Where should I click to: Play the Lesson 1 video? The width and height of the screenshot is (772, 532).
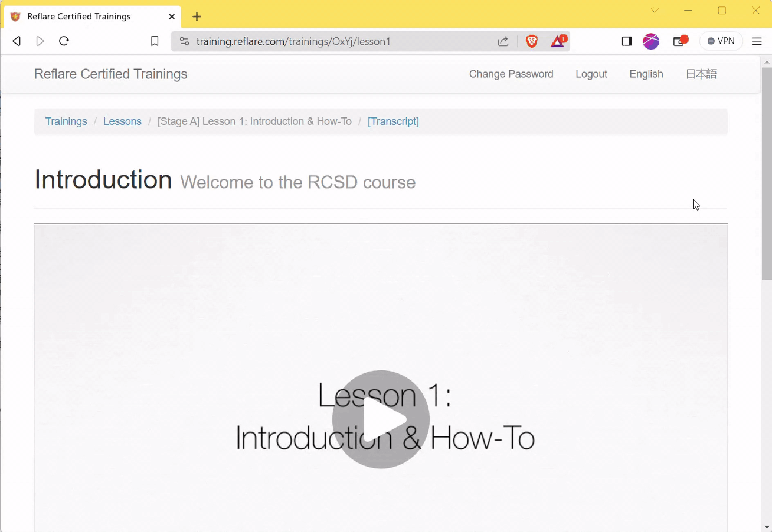click(x=381, y=419)
